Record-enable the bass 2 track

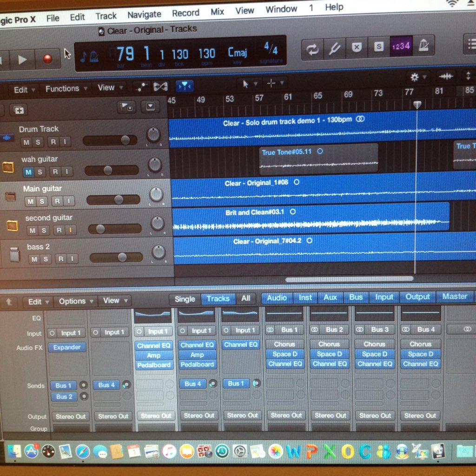tap(61, 258)
